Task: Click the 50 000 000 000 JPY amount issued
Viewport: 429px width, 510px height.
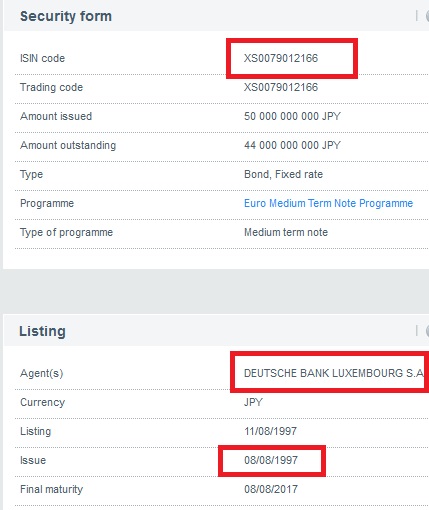Action: tap(292, 116)
